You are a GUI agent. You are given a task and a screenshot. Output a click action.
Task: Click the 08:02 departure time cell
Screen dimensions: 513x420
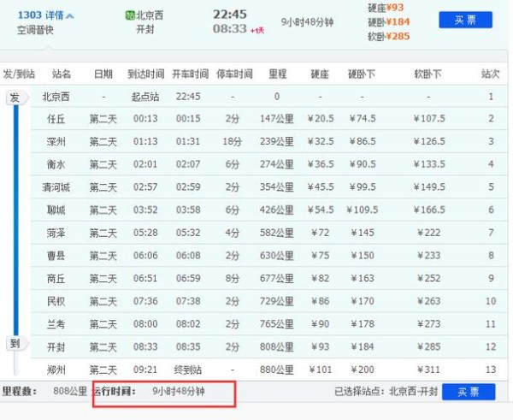point(188,324)
